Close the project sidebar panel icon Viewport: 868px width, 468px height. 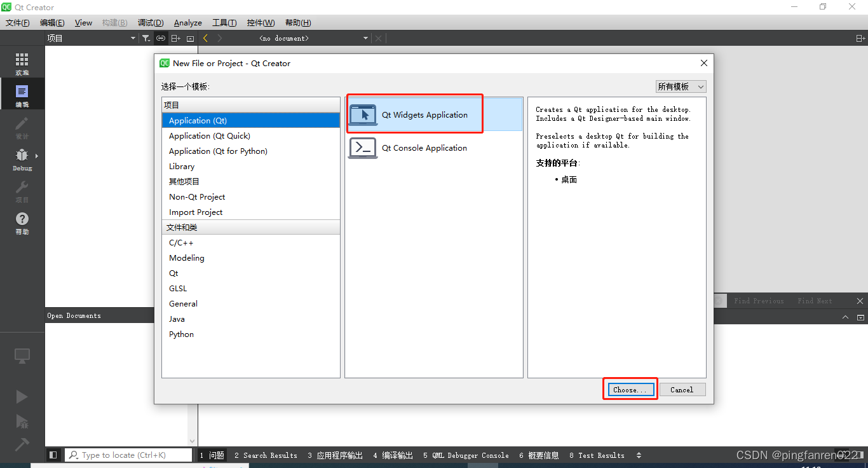click(190, 38)
